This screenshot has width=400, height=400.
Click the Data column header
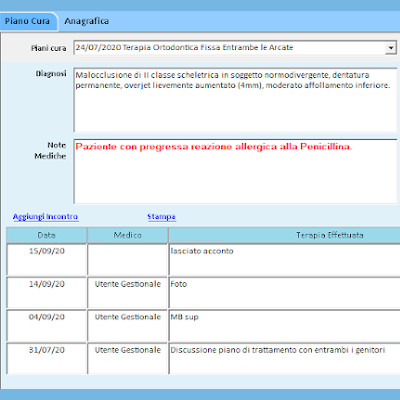point(46,235)
